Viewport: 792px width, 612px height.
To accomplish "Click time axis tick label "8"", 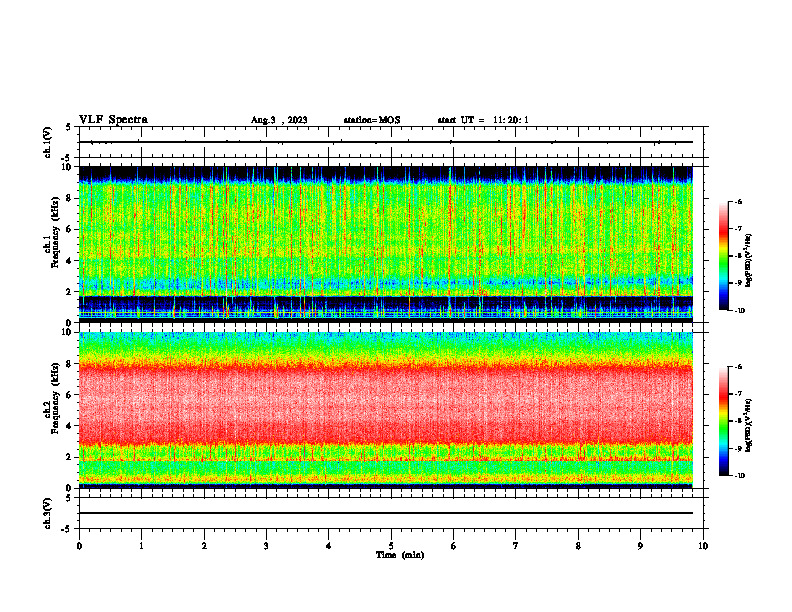I will pos(578,546).
